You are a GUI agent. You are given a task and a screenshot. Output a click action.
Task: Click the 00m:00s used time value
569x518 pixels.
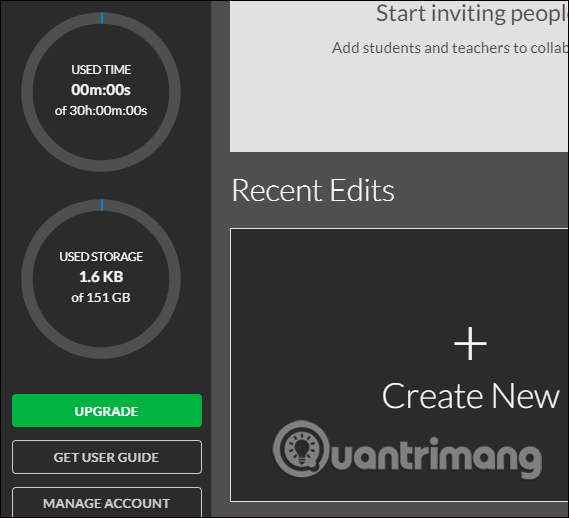(101, 90)
